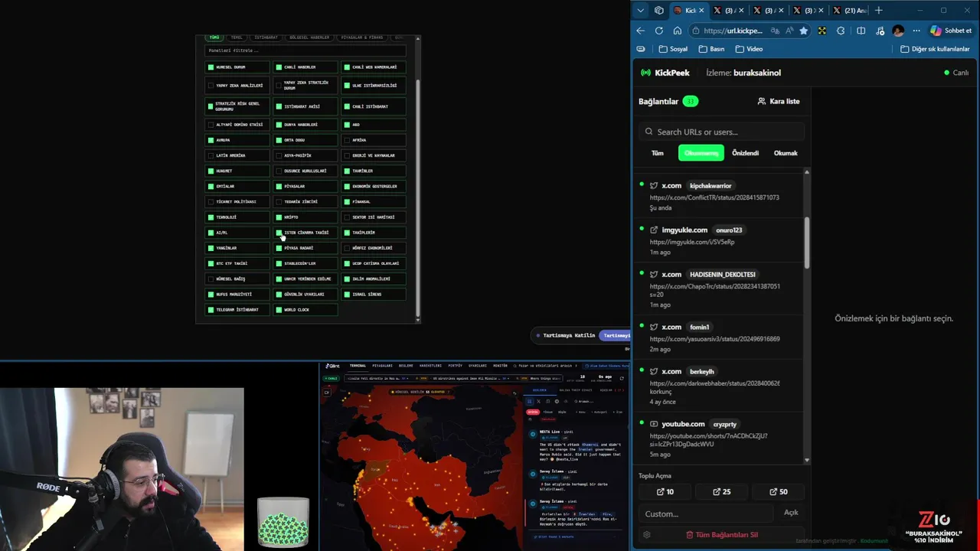This screenshot has width=980, height=551.
Task: Enable the AFRİKA panel checkbox
Action: tap(347, 140)
